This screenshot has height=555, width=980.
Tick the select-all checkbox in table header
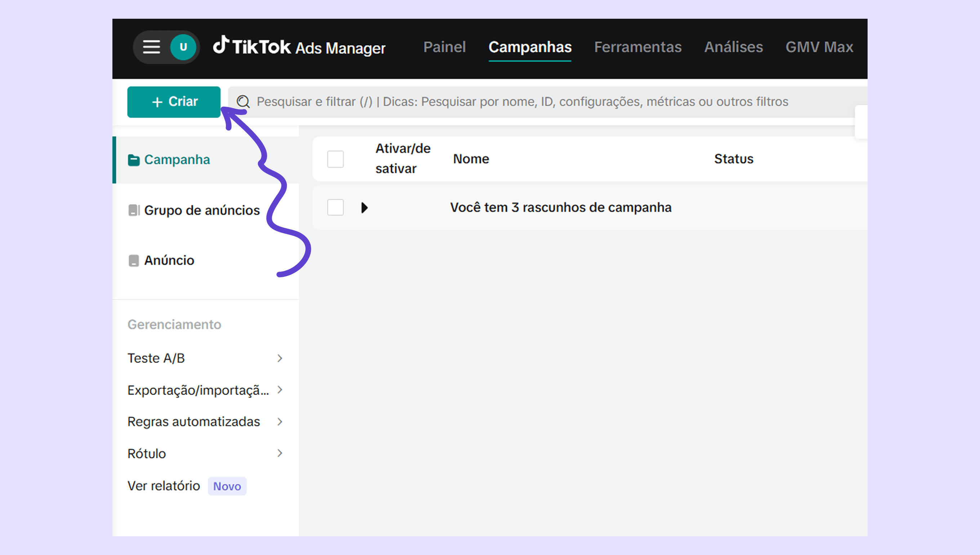335,159
